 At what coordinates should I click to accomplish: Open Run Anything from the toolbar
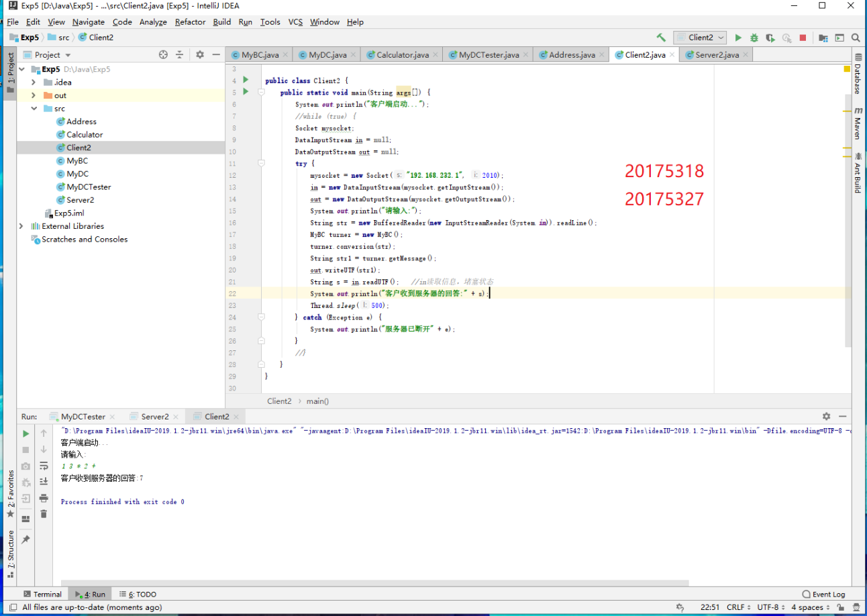click(839, 38)
